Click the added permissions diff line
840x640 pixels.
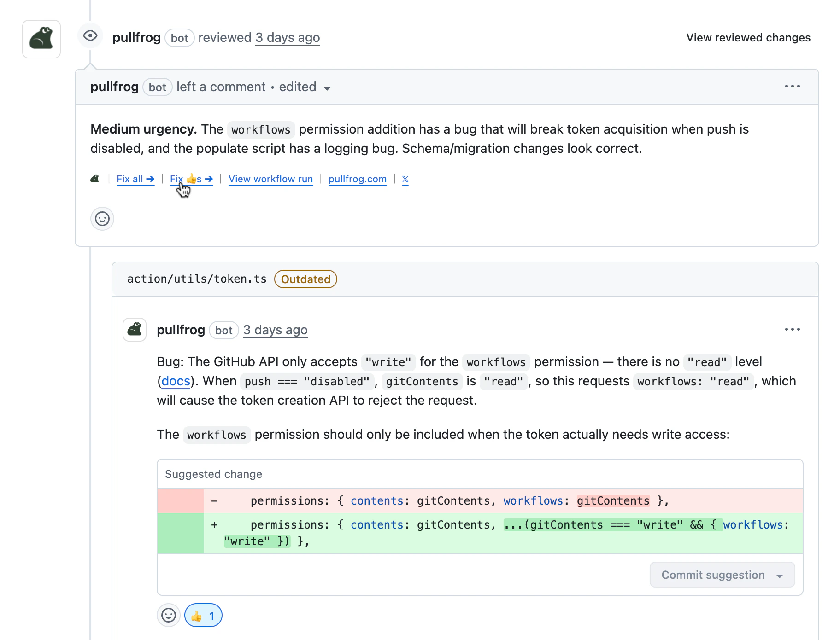tap(480, 533)
